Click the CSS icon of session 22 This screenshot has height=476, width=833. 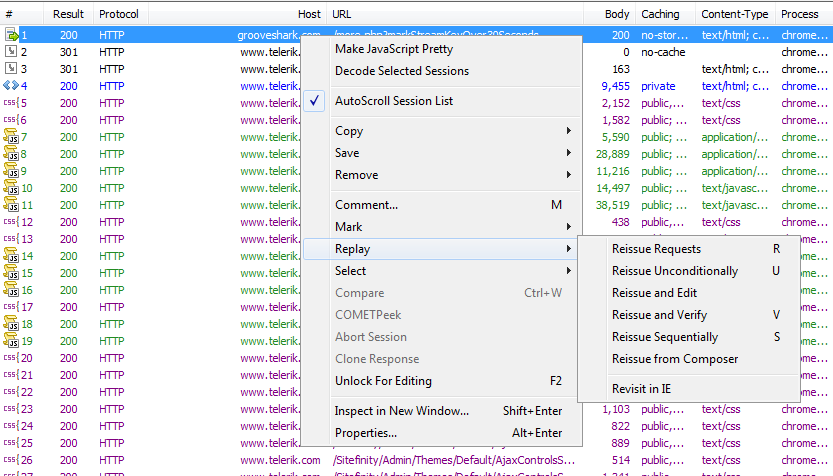click(x=11, y=392)
